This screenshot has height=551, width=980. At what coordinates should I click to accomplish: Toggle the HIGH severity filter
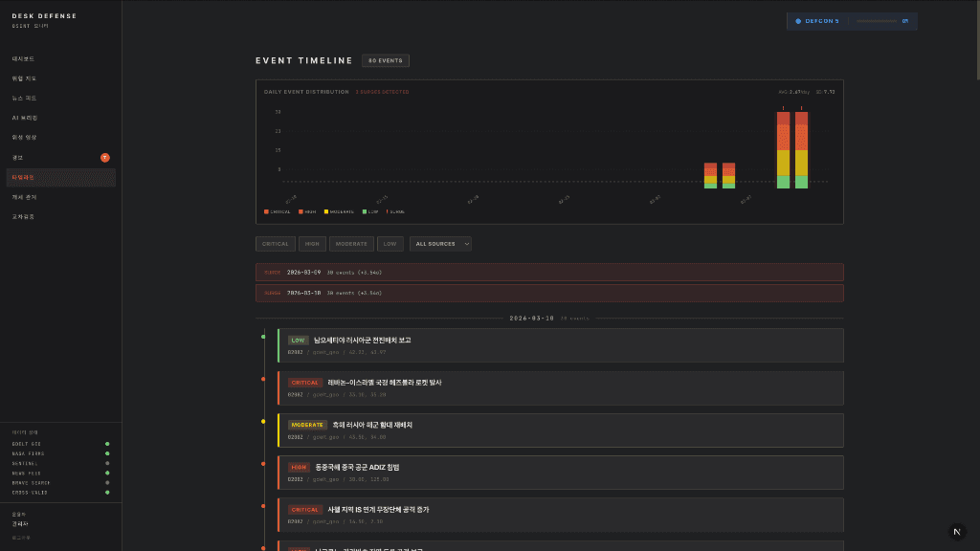pos(312,244)
